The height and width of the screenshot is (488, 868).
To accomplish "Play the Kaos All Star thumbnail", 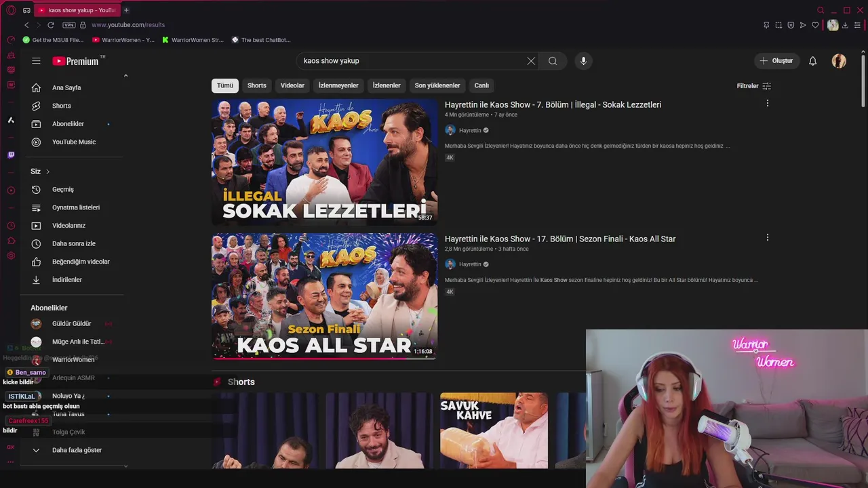I will [x=324, y=296].
